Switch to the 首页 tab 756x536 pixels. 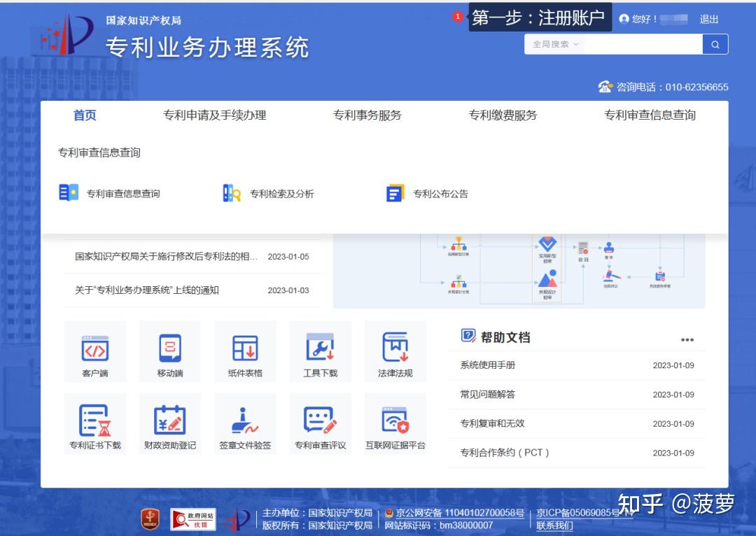coord(85,115)
